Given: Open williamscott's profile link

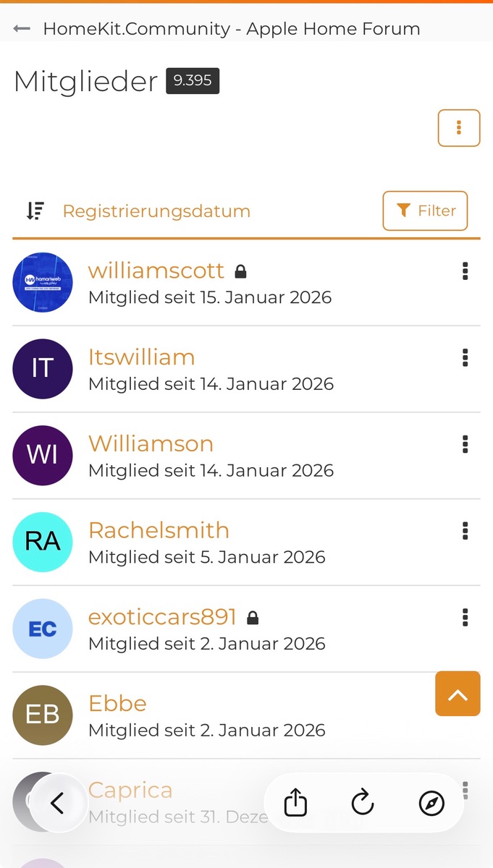Looking at the screenshot, I should point(156,271).
